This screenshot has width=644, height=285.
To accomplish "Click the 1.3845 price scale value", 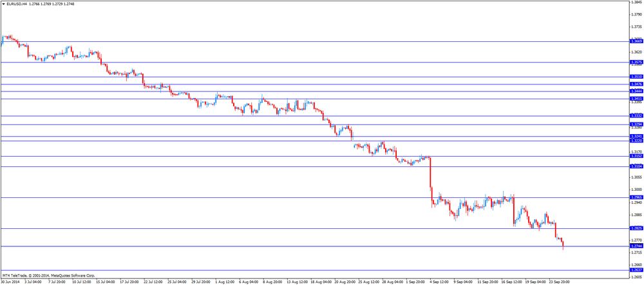I will [x=636, y=3].
